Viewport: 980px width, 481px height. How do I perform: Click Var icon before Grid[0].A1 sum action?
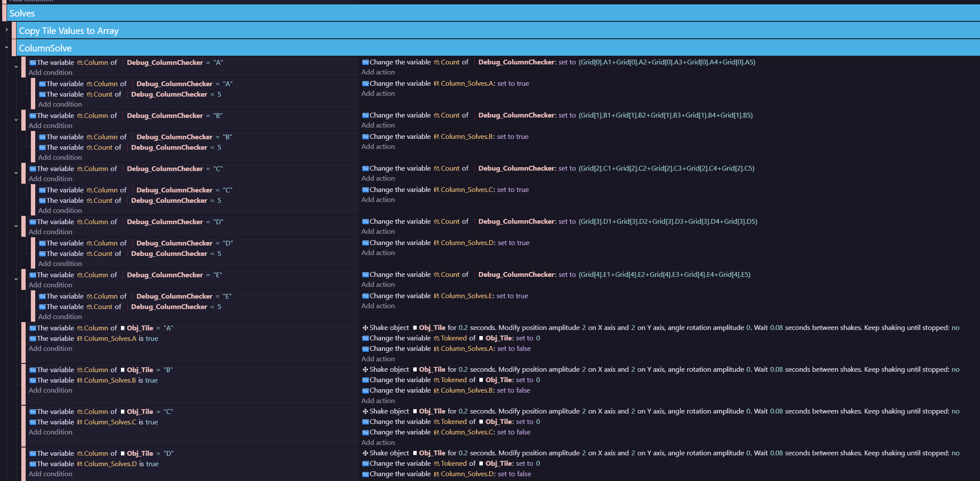[x=365, y=62]
